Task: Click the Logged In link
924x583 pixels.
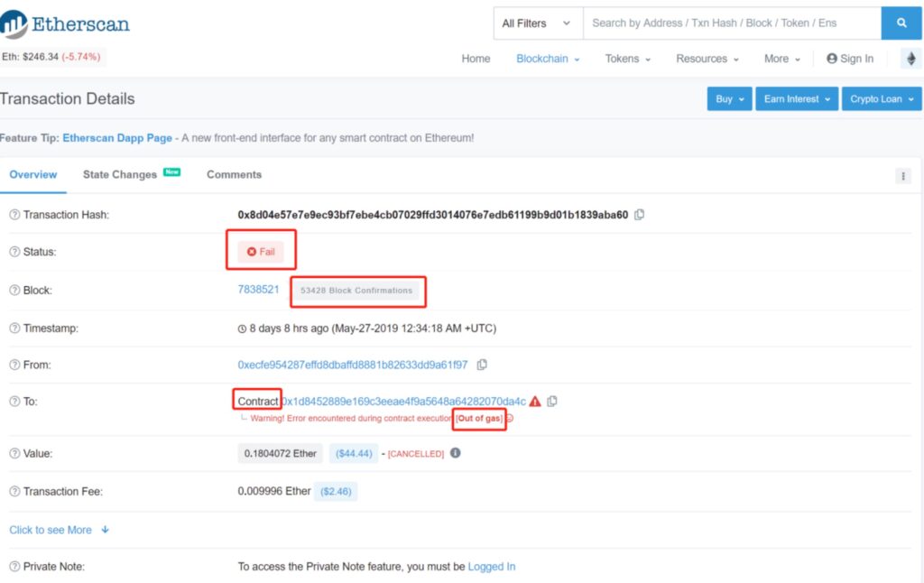Action: (492, 567)
